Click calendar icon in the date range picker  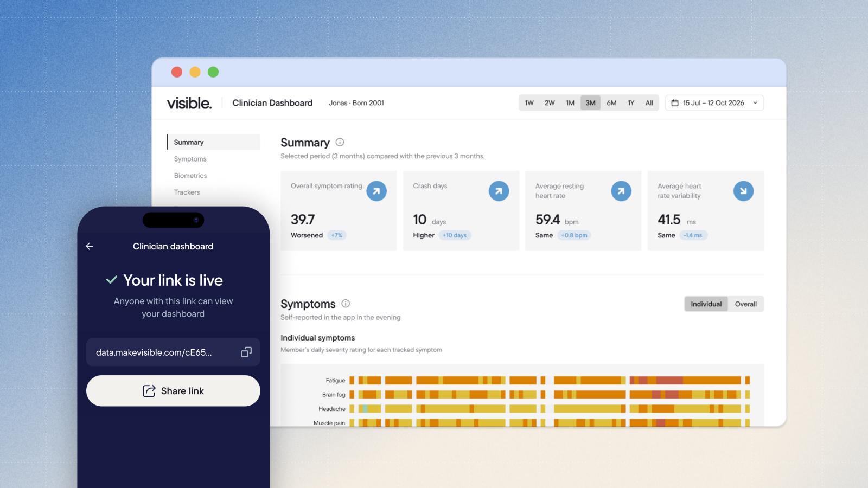[675, 103]
